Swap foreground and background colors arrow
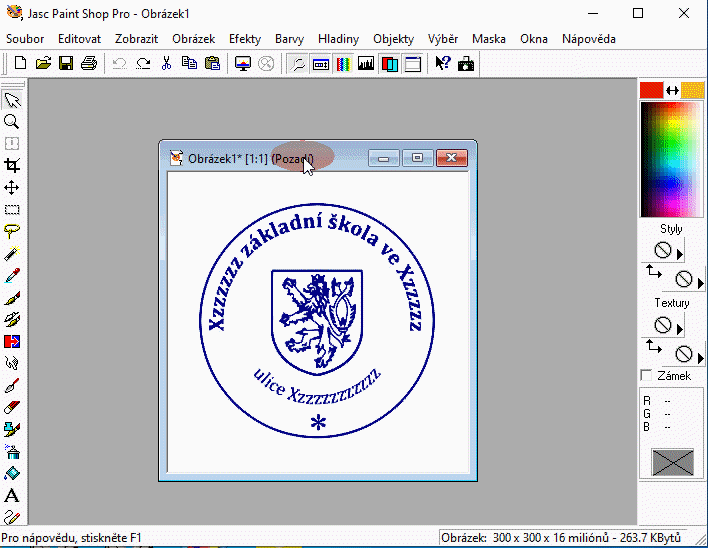Screen dimensions: 708x548 click(672, 90)
